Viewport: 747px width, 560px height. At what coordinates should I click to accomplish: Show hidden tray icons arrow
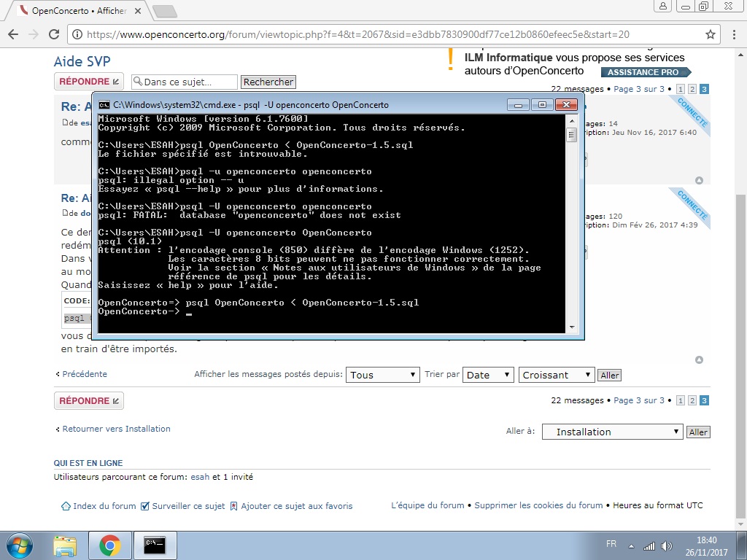coord(631,546)
